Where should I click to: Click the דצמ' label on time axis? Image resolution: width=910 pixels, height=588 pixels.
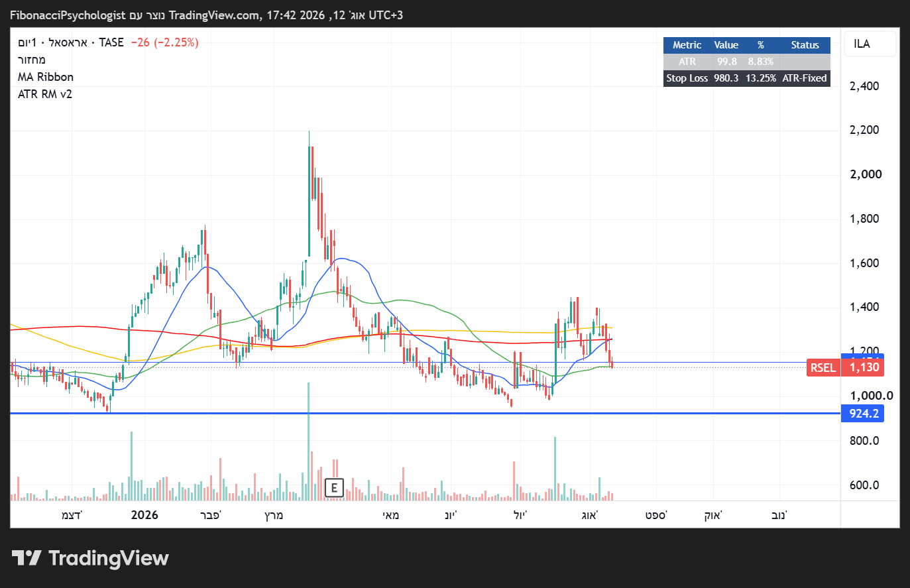72,516
